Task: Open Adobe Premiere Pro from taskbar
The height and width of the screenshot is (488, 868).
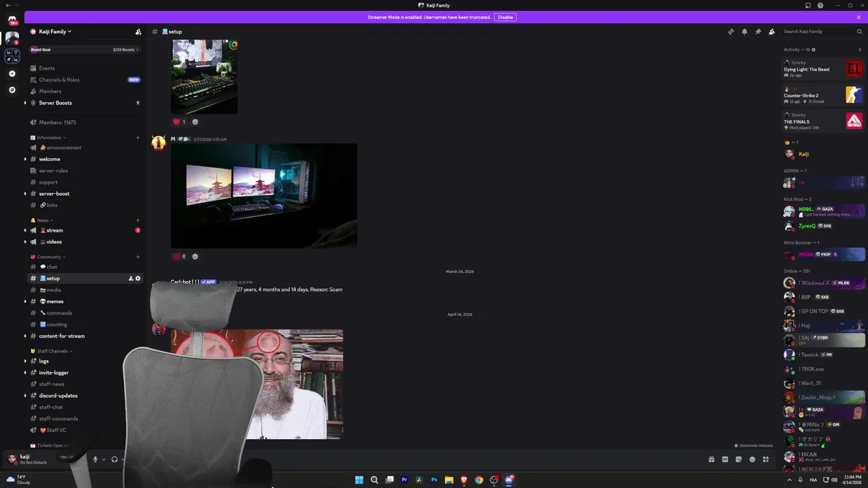Action: pyautogui.click(x=404, y=480)
